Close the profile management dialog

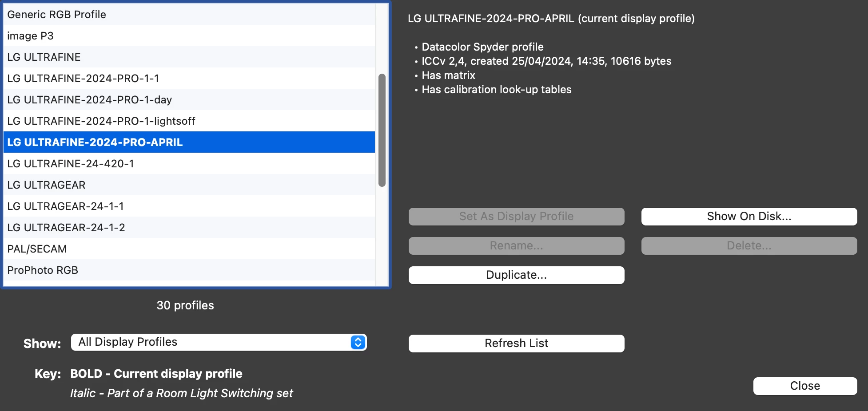coord(805,386)
